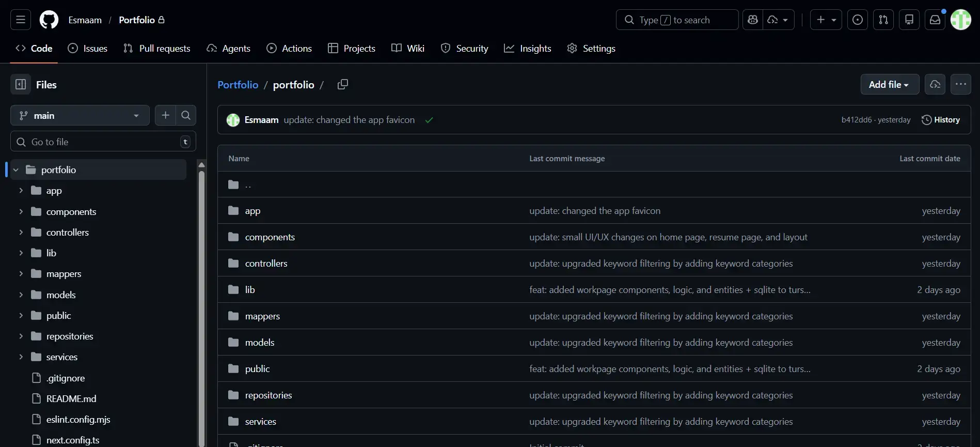Open the Add file dropdown
Image resolution: width=980 pixels, height=447 pixels.
889,84
